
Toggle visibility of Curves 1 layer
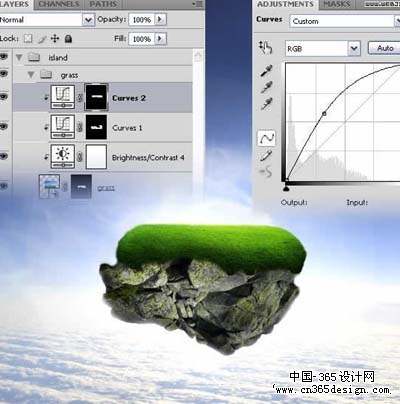coord(4,126)
